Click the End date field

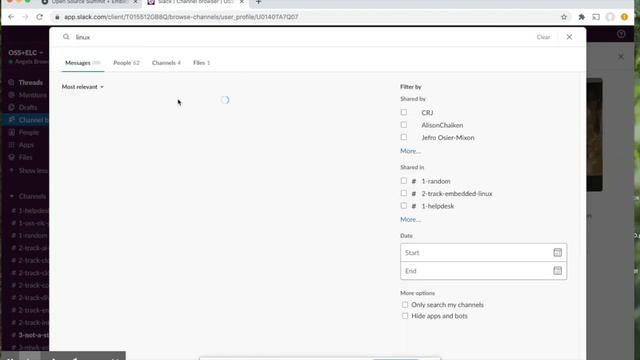tap(483, 271)
